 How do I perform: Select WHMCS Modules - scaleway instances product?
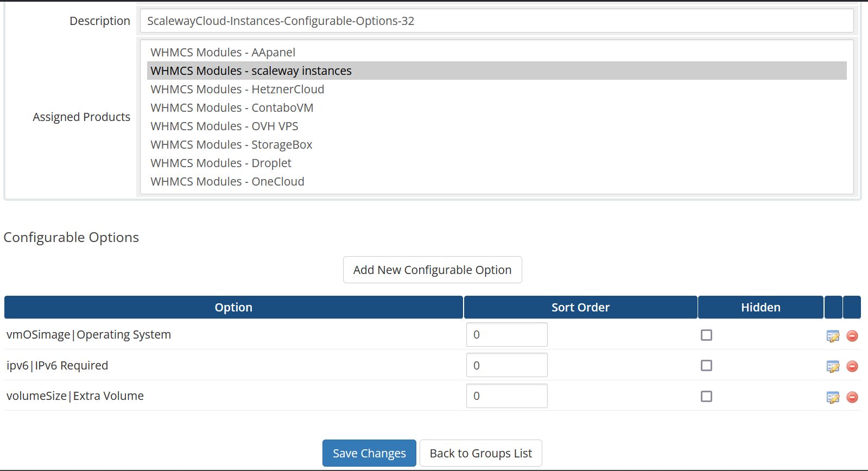[x=497, y=71]
